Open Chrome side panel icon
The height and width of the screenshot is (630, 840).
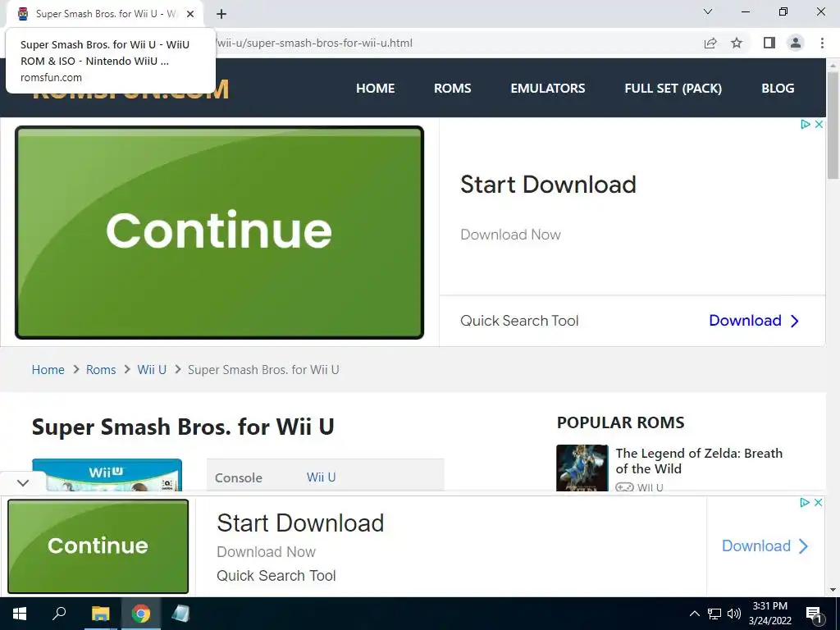pos(769,43)
